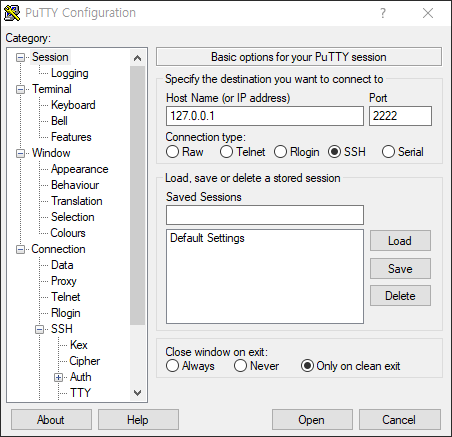The width and height of the screenshot is (452, 437).
Task: Open the Keyboard settings category
Action: click(73, 105)
